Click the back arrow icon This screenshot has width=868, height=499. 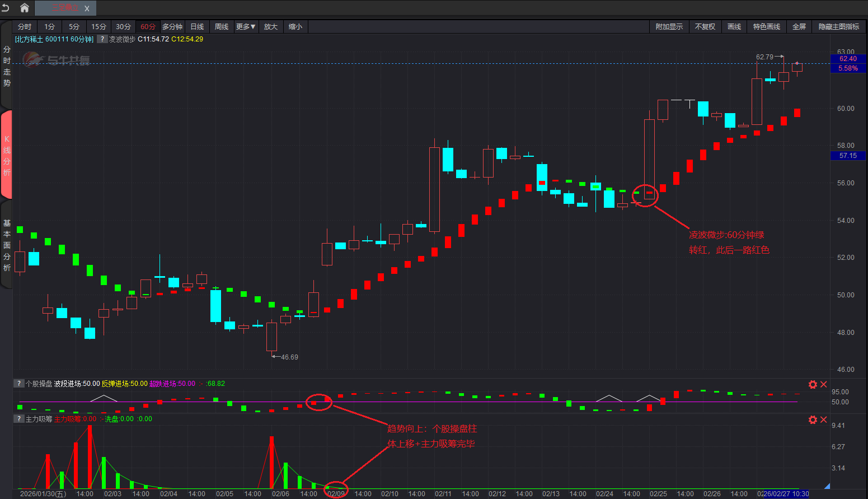pyautogui.click(x=6, y=8)
